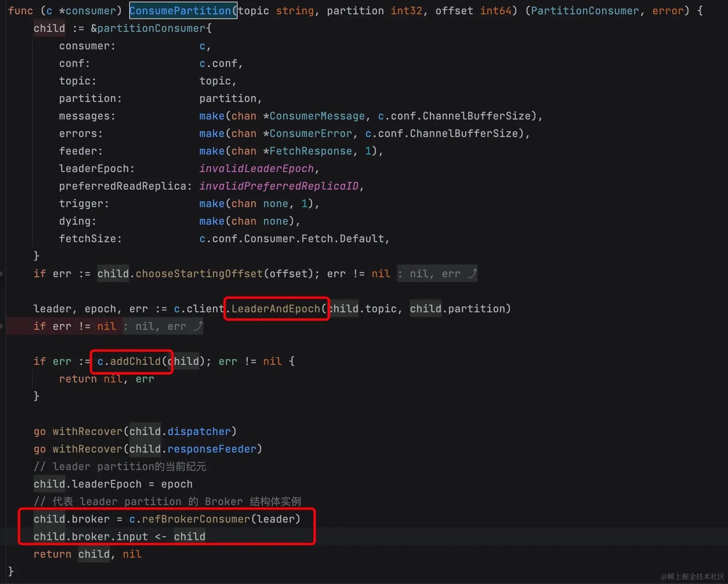
Task: Expand the folded ': nil, err' block after chooseStartingOffset
Action: 437,274
